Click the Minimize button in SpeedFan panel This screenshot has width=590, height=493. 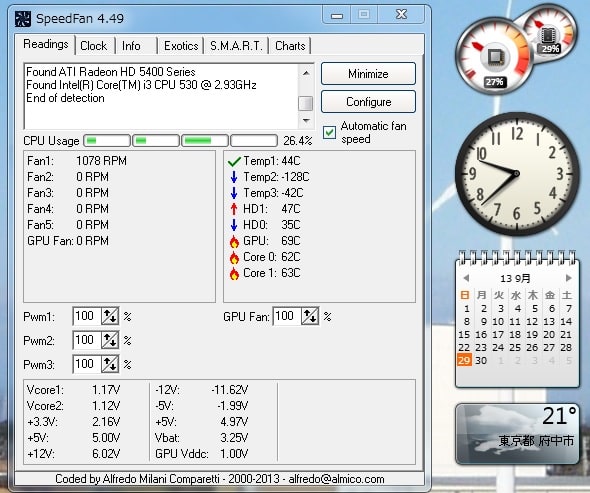[x=368, y=74]
